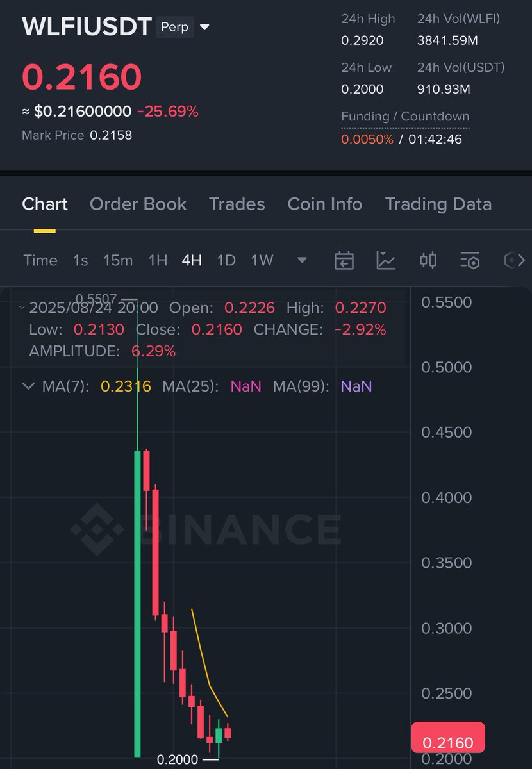This screenshot has width=532, height=769.
Task: Open the Trades tab
Action: (x=237, y=204)
